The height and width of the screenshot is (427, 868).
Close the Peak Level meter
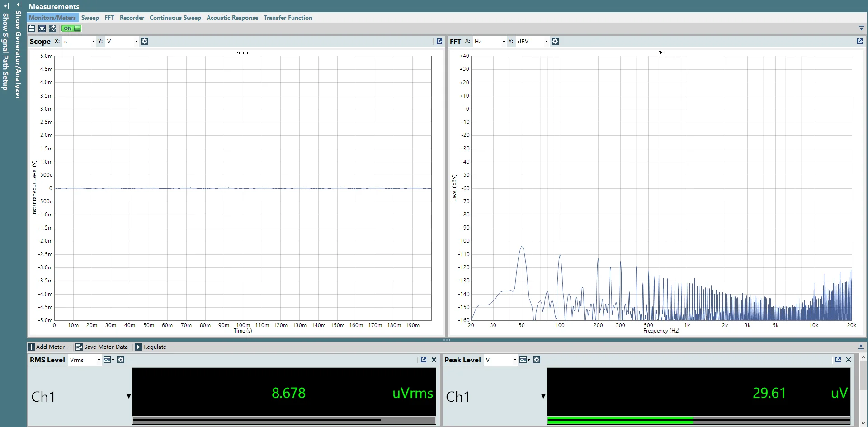click(849, 360)
